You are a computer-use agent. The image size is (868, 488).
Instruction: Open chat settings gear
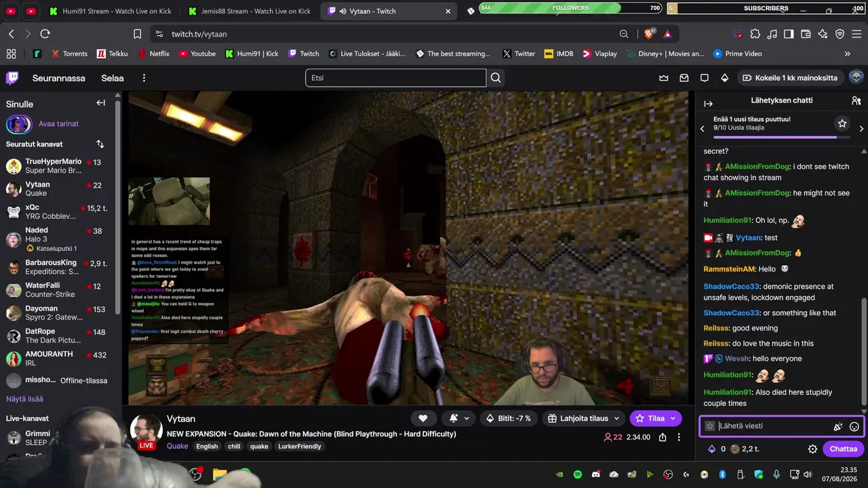(812, 449)
